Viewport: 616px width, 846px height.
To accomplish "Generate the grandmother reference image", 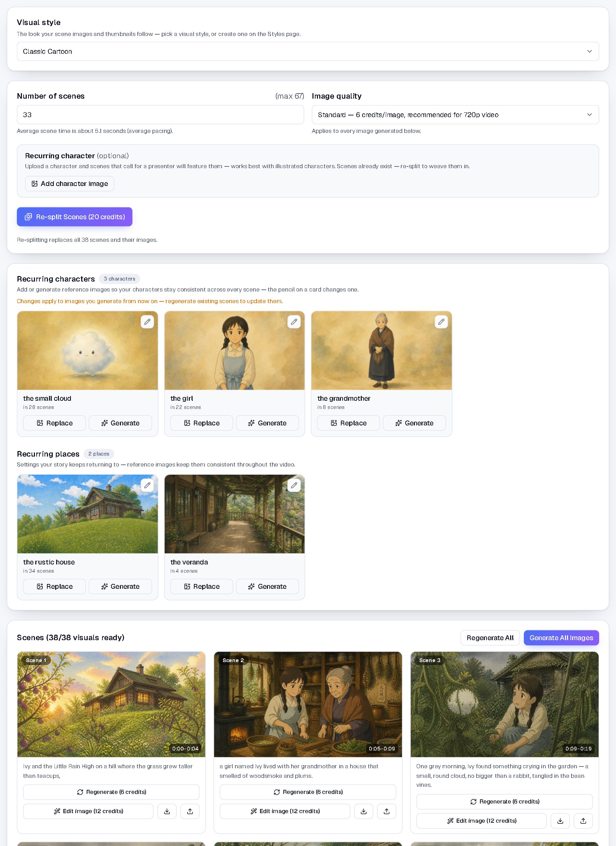I will click(414, 423).
